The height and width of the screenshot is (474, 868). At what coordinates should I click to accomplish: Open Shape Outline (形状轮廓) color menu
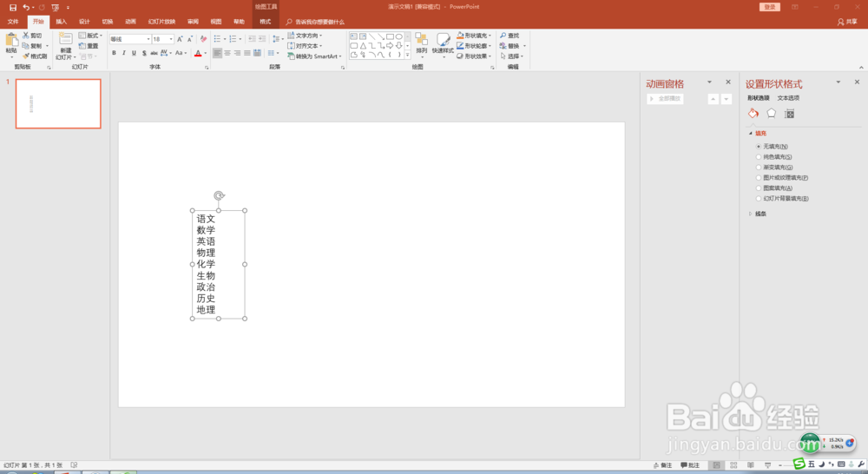point(475,46)
